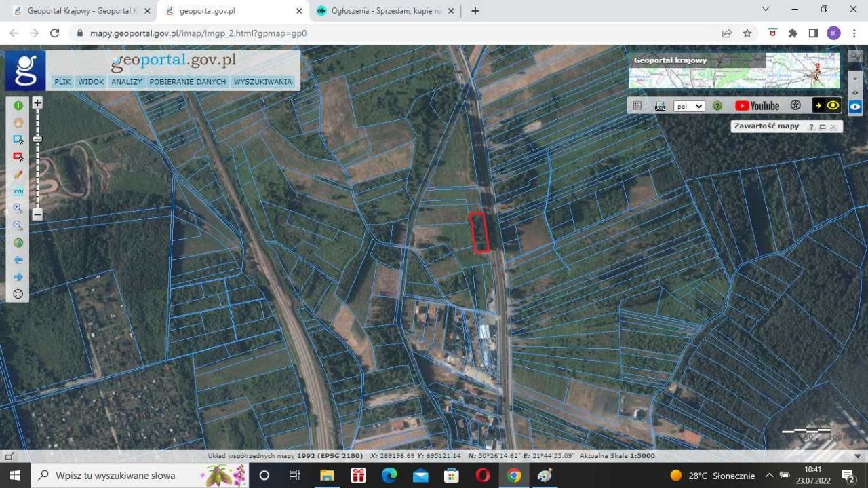Image resolution: width=868 pixels, height=488 pixels.
Task: Select the pencil drawing tool
Action: coord(18,174)
